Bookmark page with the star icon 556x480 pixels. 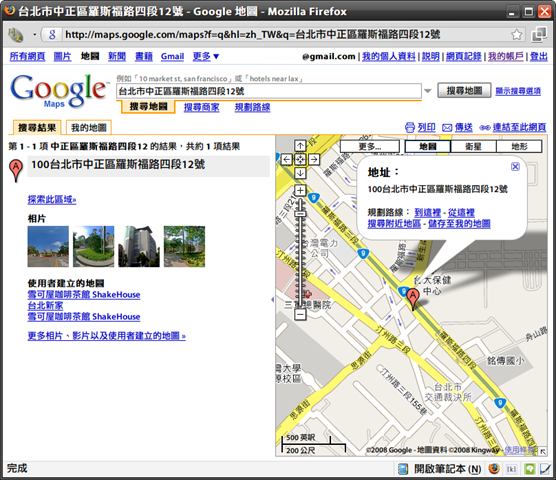tap(517, 35)
